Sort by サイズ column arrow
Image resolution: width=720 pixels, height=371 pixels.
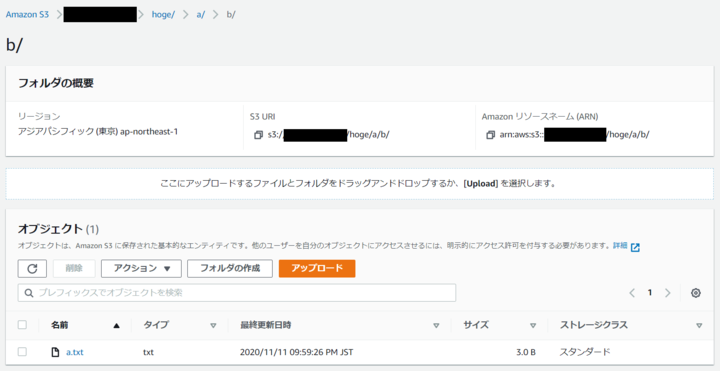coord(533,326)
